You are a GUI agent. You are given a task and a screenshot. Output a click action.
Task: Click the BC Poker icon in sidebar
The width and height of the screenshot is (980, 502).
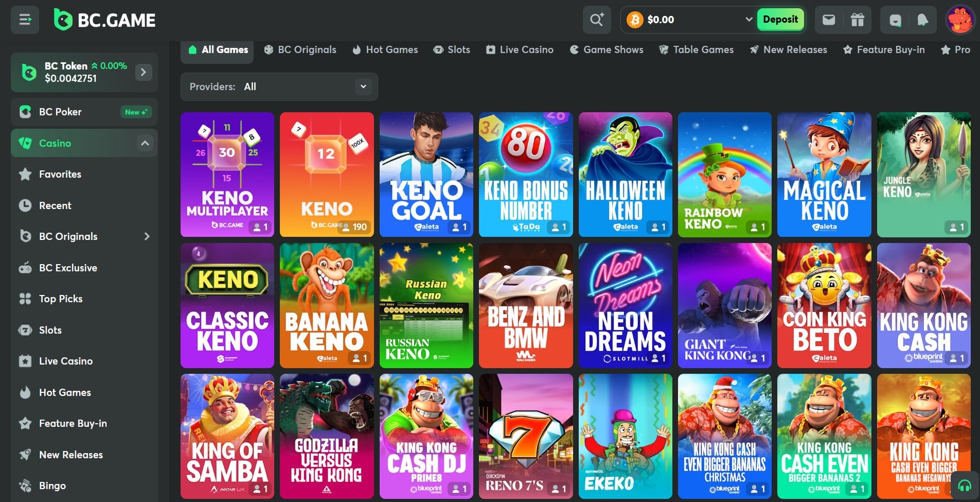25,112
